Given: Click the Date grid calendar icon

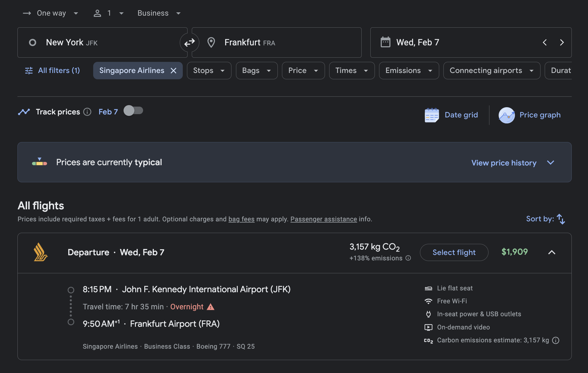Looking at the screenshot, I should [x=432, y=115].
